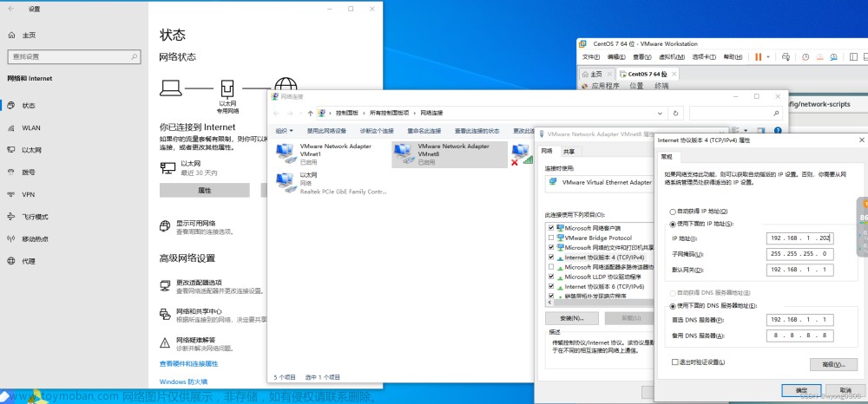Toggle Microsoft LLDP 协议驱动程序 checkbox

point(551,277)
